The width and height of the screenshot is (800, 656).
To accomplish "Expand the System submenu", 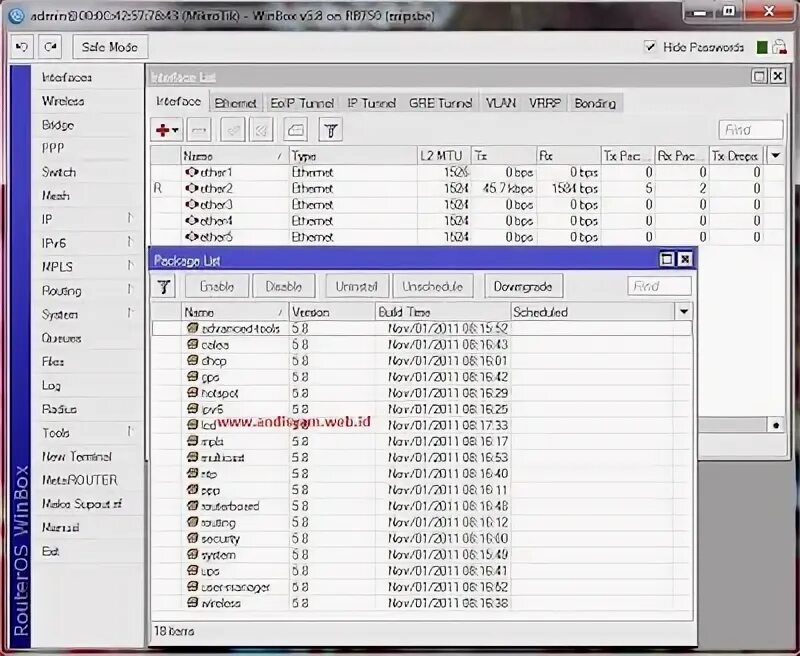I will pos(130,313).
